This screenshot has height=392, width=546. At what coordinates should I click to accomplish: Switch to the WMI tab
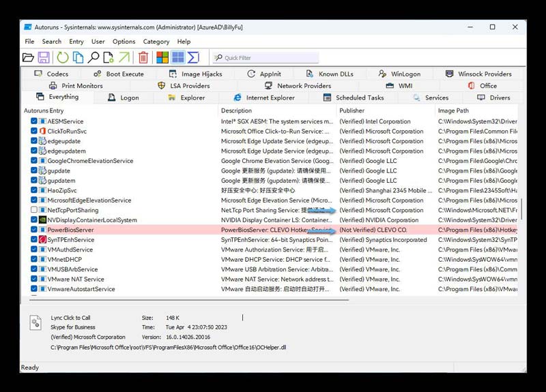coord(399,86)
